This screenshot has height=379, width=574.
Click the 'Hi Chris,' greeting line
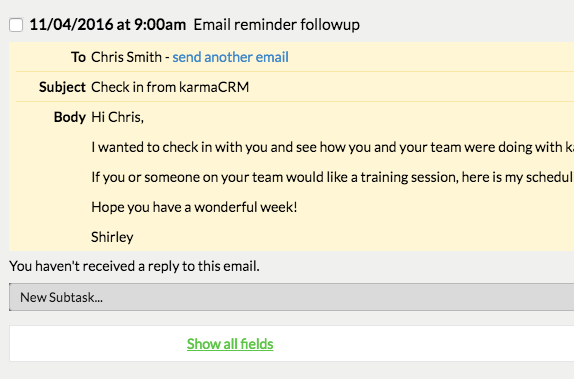click(x=118, y=117)
